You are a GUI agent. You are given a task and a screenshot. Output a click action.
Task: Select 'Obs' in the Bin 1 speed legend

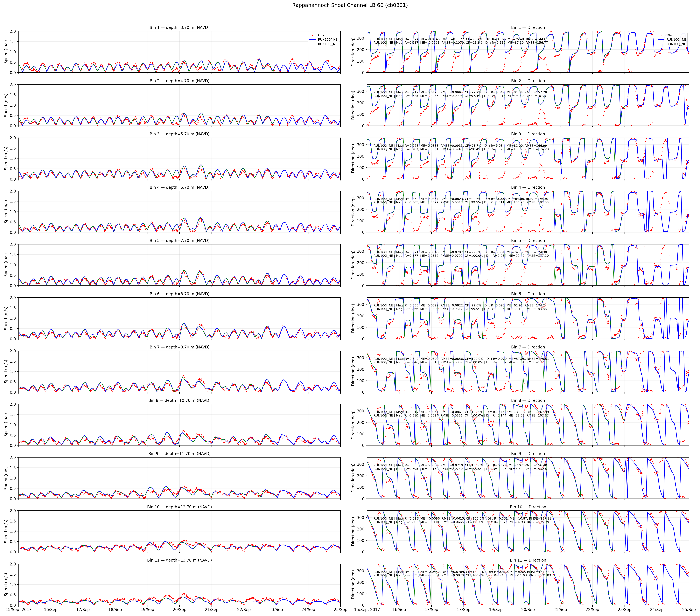pyautogui.click(x=321, y=35)
